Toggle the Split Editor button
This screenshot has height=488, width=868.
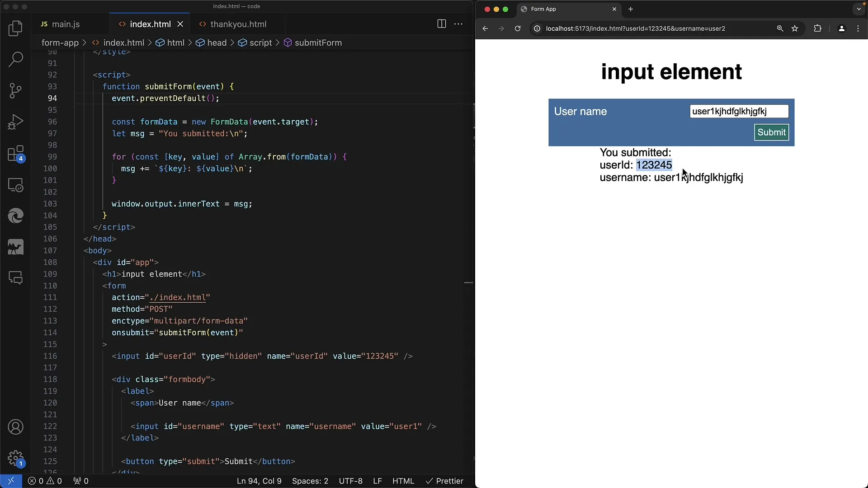coord(442,24)
